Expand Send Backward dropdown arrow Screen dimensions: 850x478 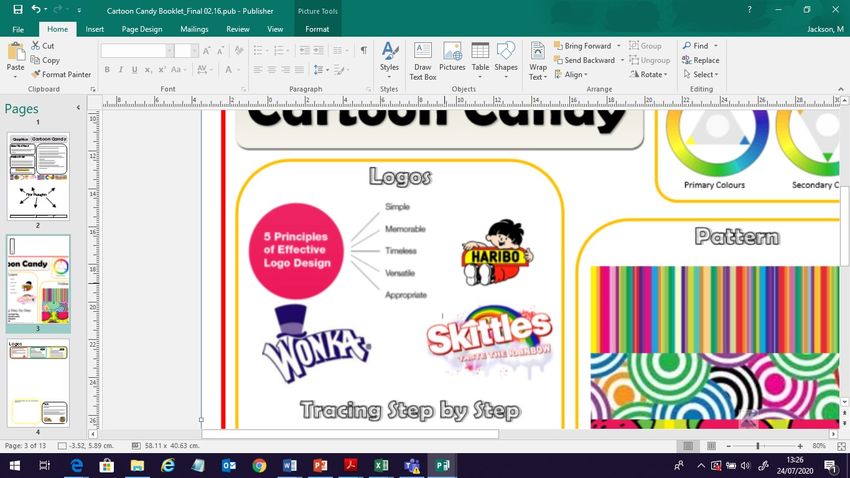click(x=622, y=60)
